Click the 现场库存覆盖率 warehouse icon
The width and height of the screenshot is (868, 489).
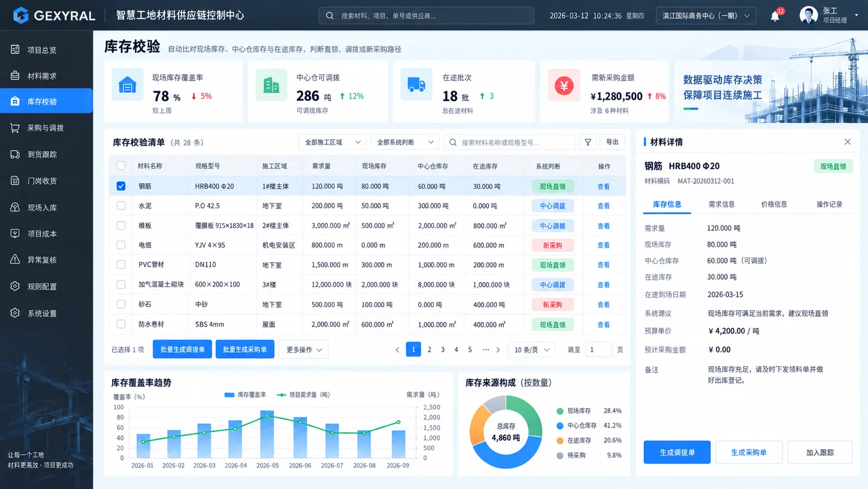127,85
